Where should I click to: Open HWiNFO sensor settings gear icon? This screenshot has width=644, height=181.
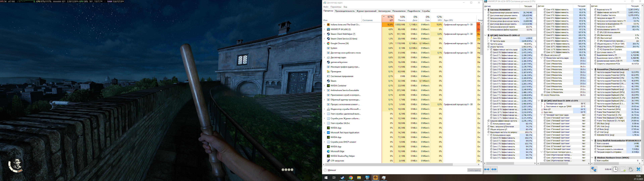point(631,169)
